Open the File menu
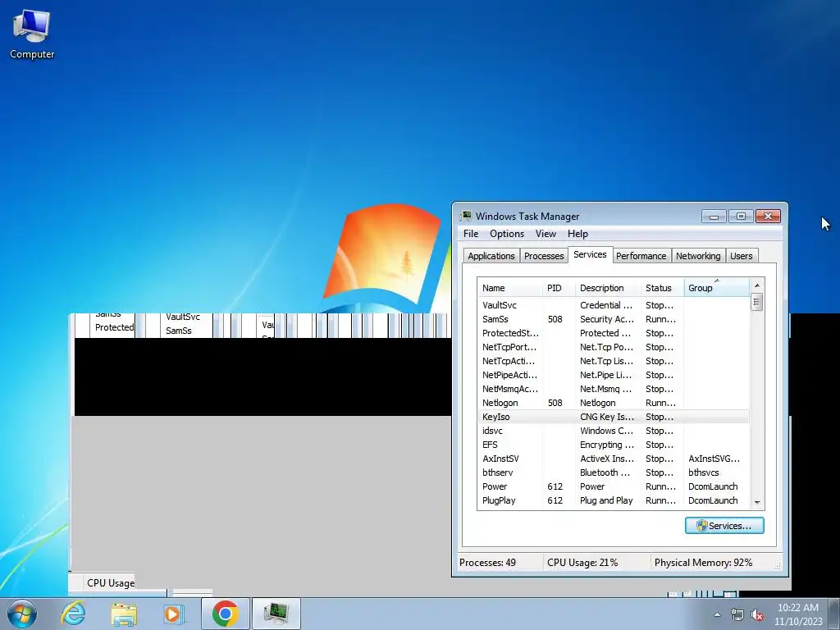This screenshot has height=630, width=840. pyautogui.click(x=471, y=234)
